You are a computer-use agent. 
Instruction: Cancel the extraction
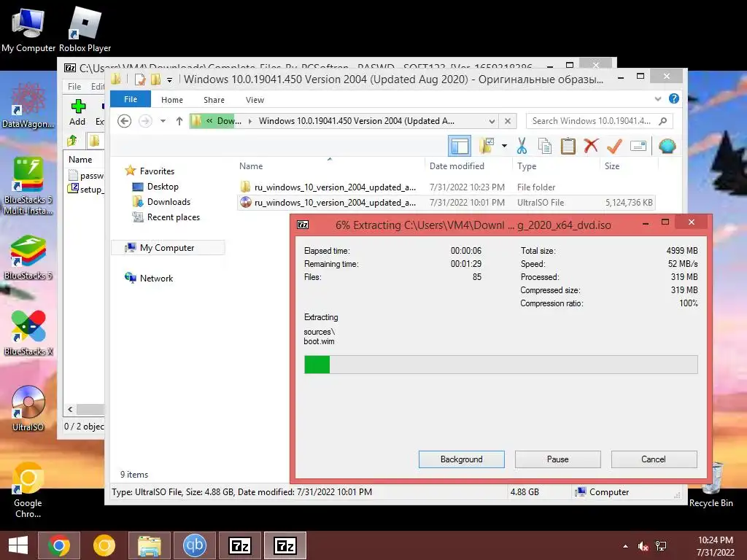click(x=654, y=459)
